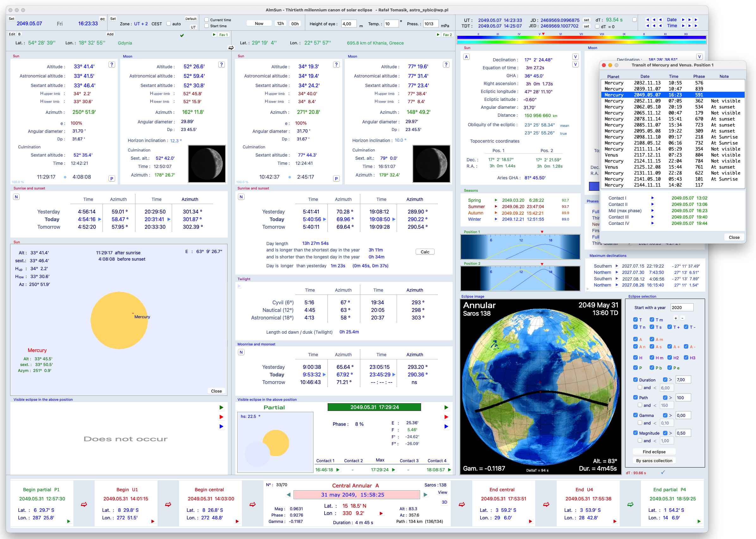Click the Magnitude threshold field showing 0,50
The height and width of the screenshot is (539, 756).
pyautogui.click(x=683, y=433)
